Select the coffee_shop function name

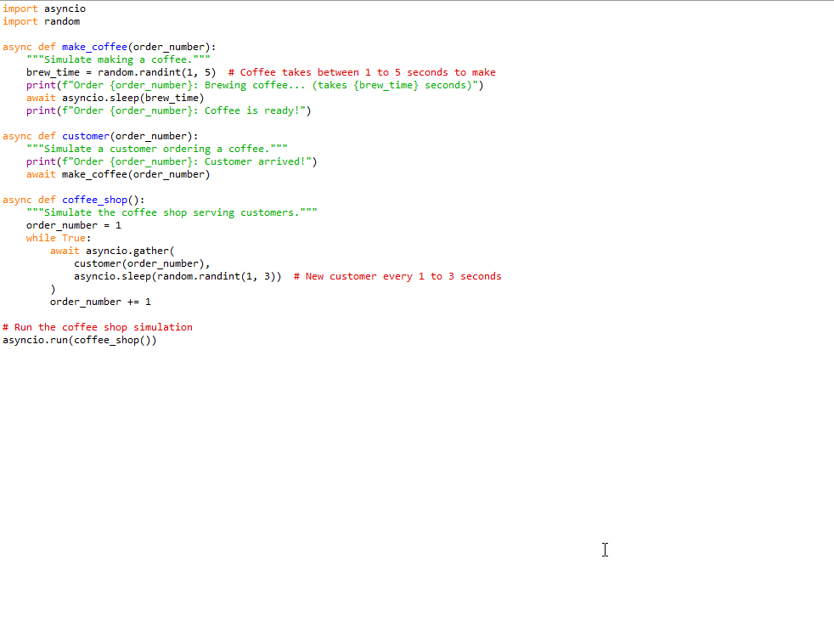93,199
